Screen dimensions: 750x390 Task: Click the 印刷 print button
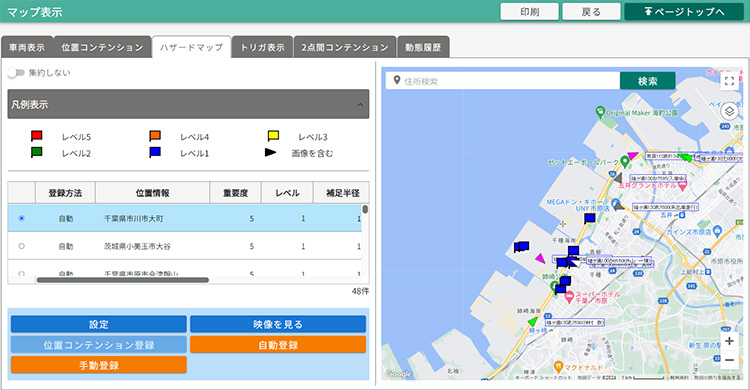tap(529, 11)
